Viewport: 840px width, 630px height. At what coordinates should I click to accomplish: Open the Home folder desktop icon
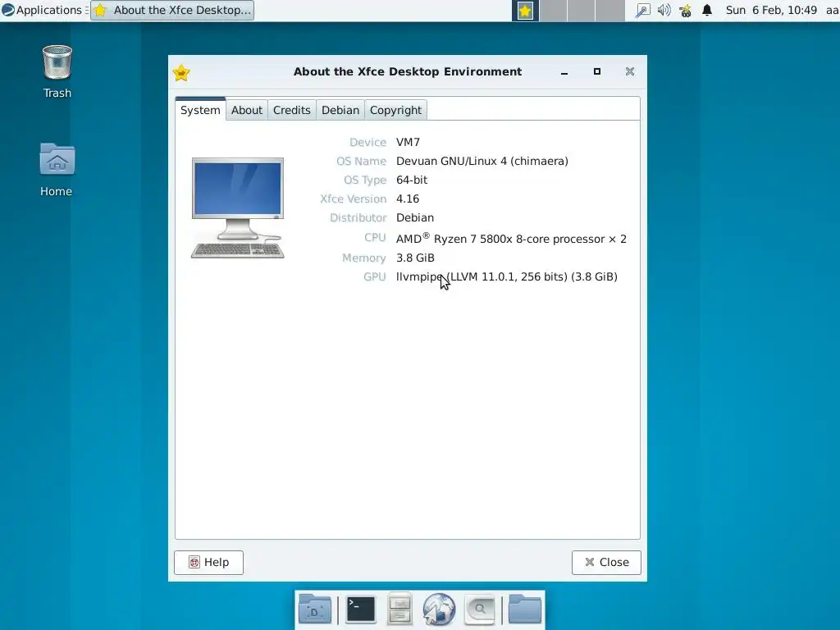click(x=57, y=169)
